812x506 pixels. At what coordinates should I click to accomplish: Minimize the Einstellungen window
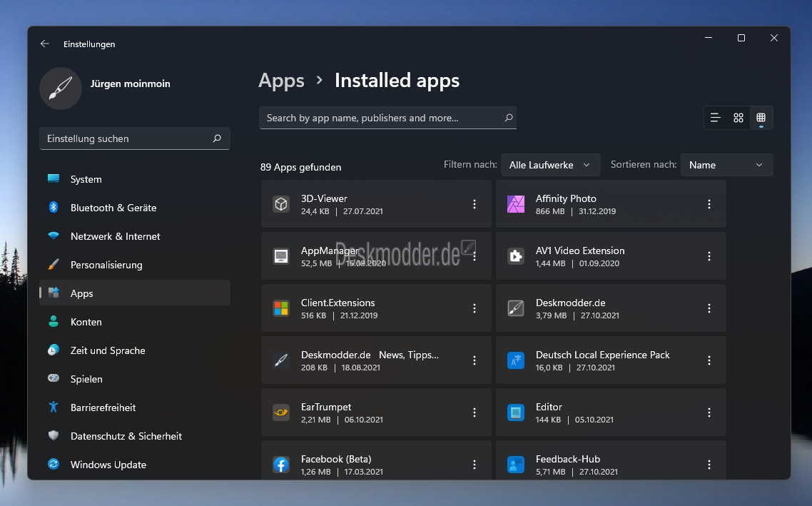709,38
